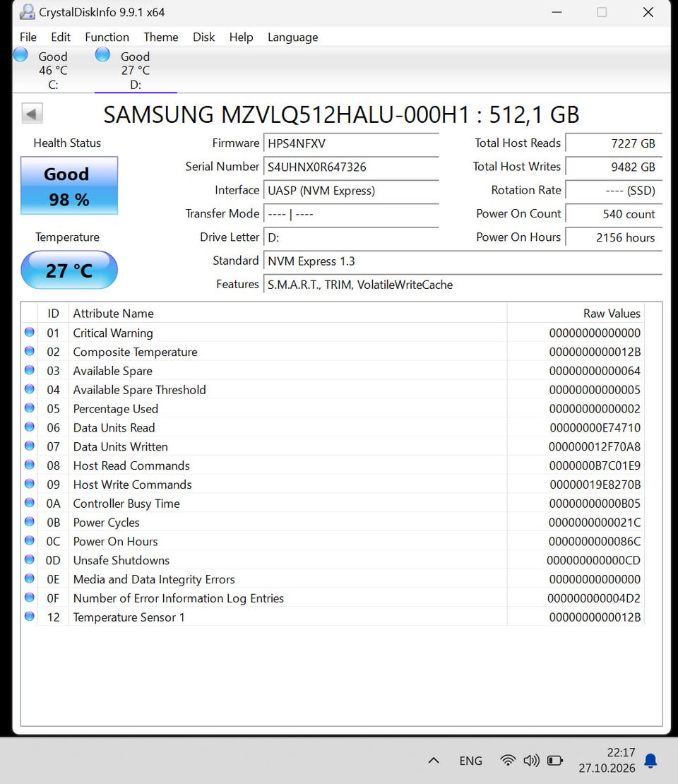Click the previous disk arrow button
Screen dimensions: 678x784
[32, 114]
